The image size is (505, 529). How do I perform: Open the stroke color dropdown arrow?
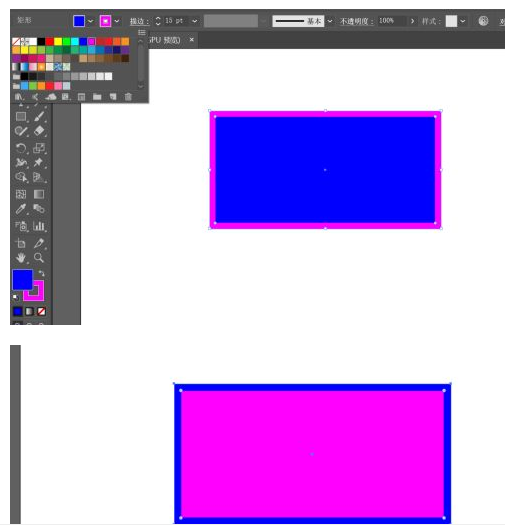pyautogui.click(x=117, y=21)
